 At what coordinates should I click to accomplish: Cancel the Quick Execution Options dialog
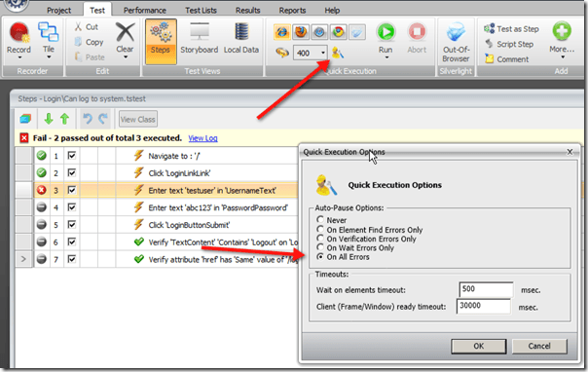(539, 346)
